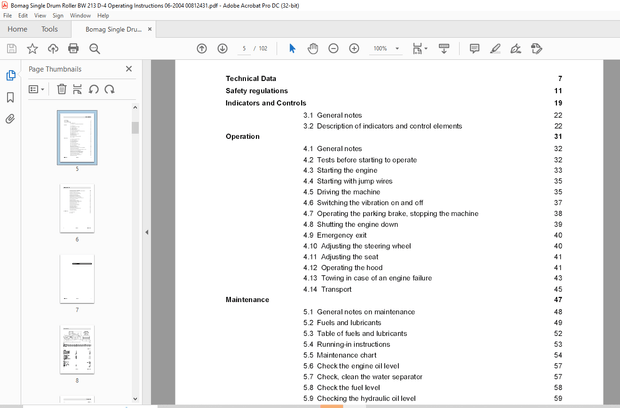Close the Bomag Single Dru... document tab
The width and height of the screenshot is (620, 408).
coord(150,29)
